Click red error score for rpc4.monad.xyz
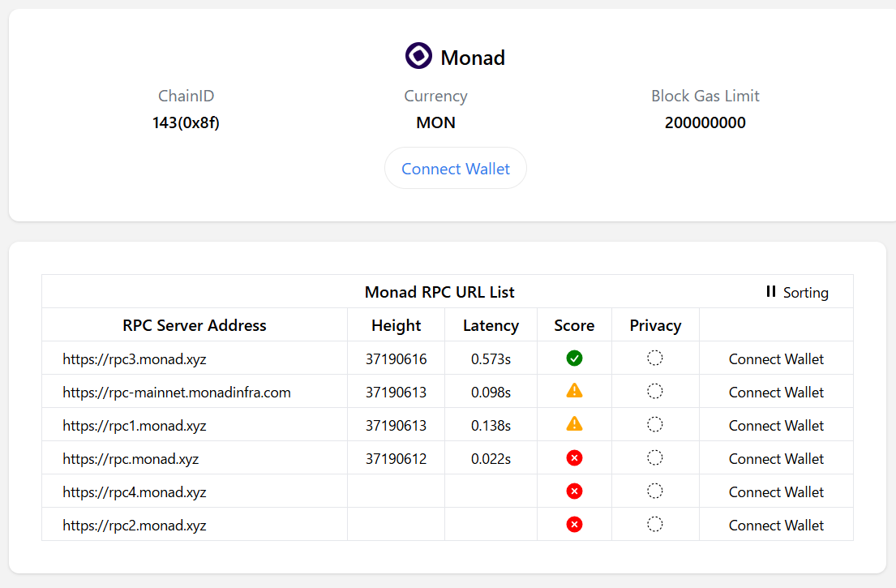This screenshot has width=896, height=588. (x=574, y=491)
